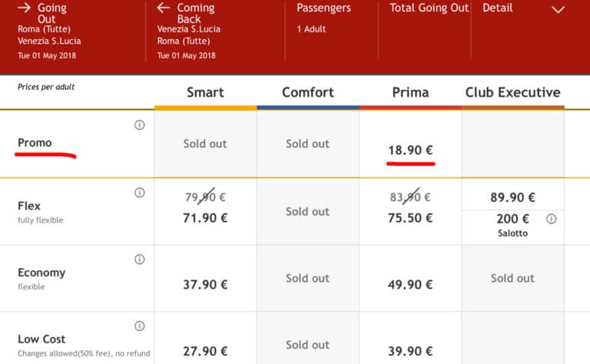This screenshot has height=364, width=590.
Task: Click the info icon beside Economy fare
Action: pyautogui.click(x=140, y=260)
